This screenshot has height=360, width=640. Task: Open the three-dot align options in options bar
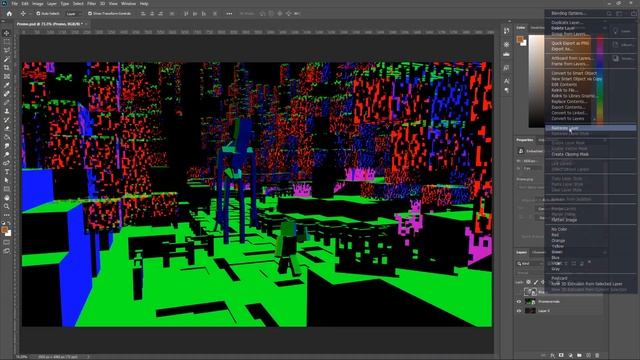coord(229,13)
